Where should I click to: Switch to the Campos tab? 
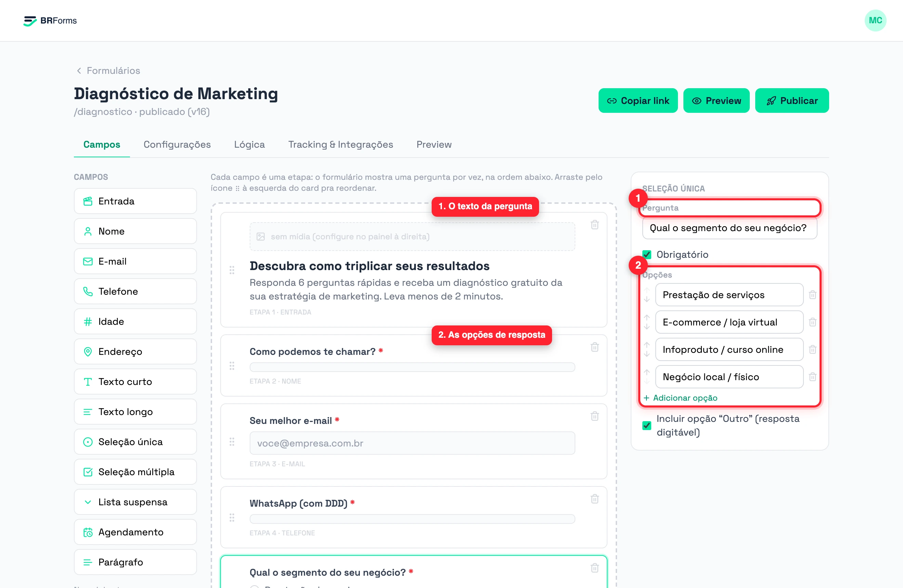(x=102, y=145)
